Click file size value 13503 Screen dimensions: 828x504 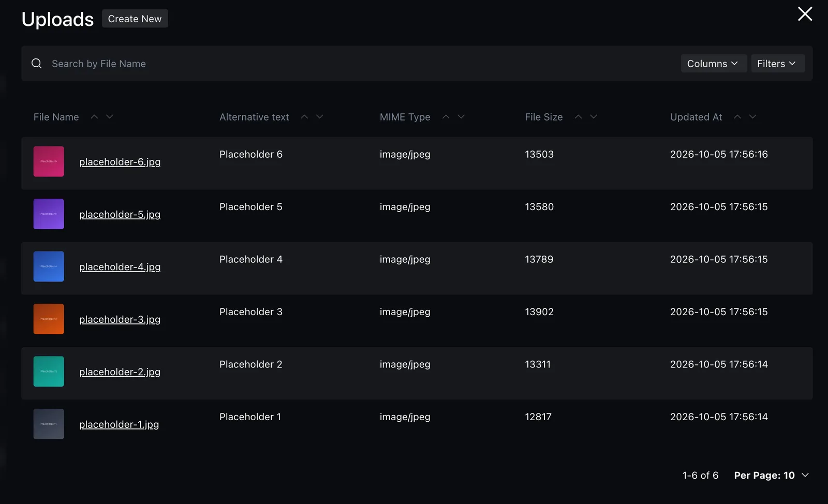point(539,154)
